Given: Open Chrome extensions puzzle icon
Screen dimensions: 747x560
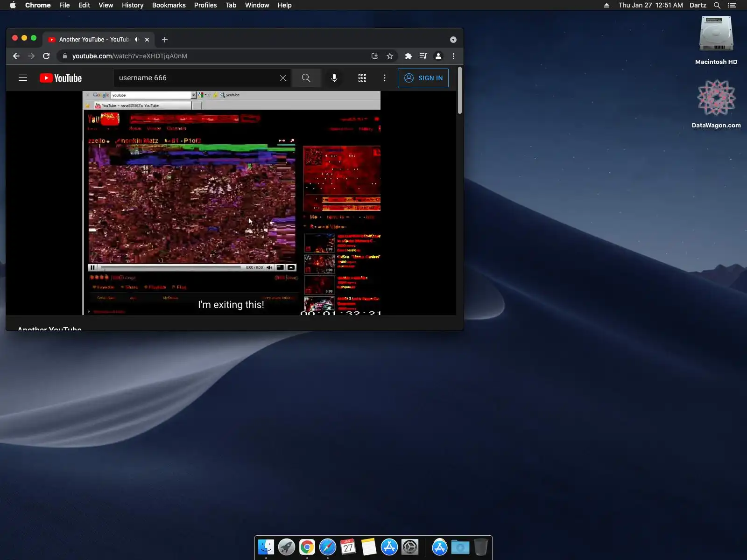Looking at the screenshot, I should pyautogui.click(x=409, y=56).
